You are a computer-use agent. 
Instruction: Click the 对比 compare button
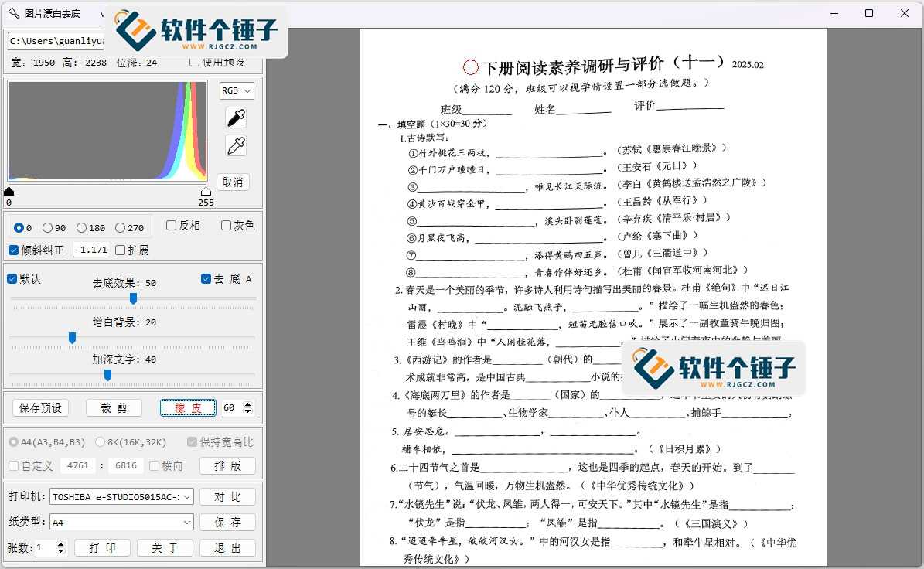[x=227, y=496]
